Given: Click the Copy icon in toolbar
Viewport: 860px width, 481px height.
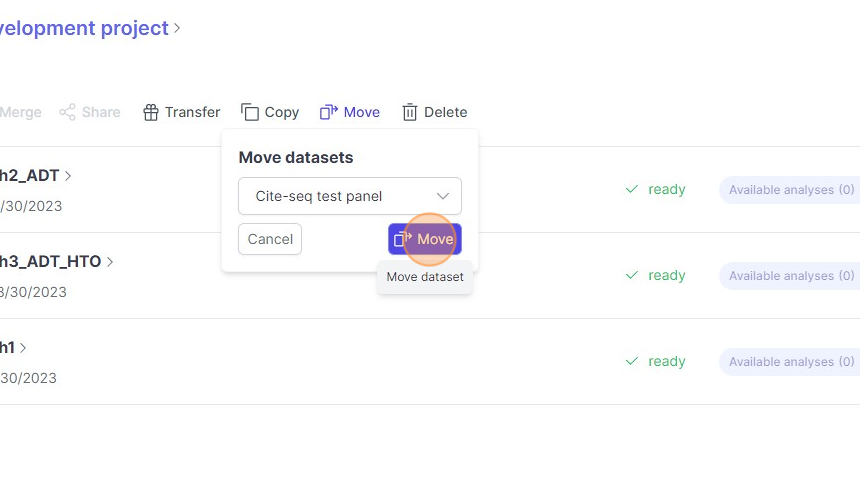Looking at the screenshot, I should point(250,112).
